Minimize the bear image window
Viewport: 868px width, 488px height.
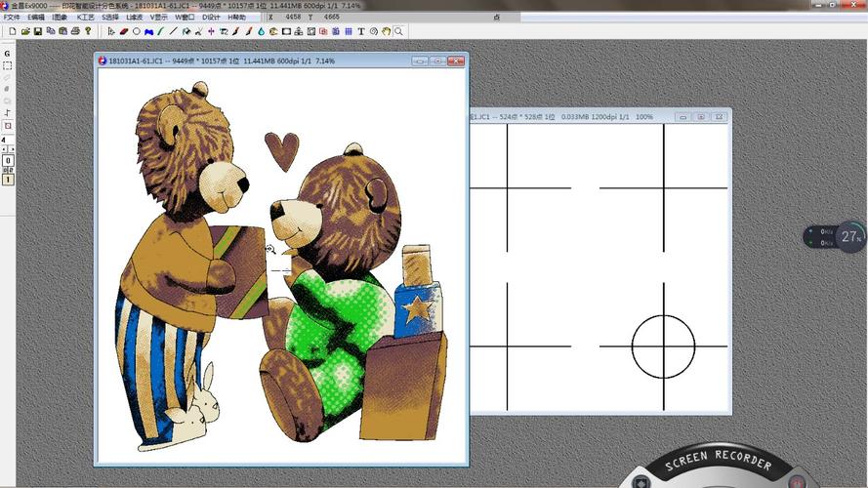pyautogui.click(x=420, y=61)
